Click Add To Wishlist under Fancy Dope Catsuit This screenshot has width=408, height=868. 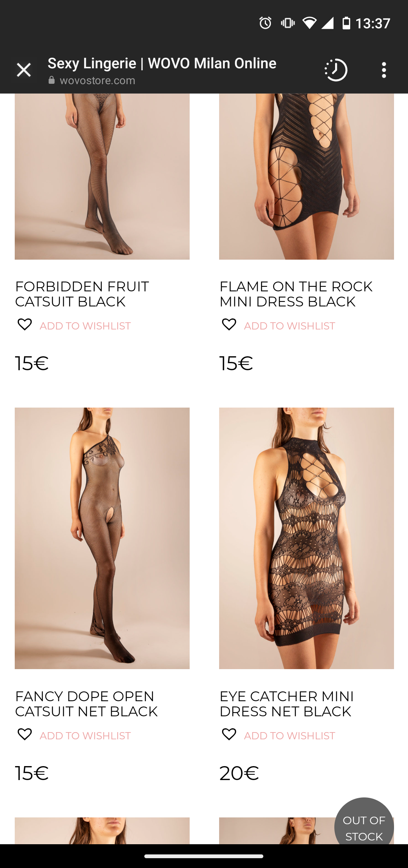click(85, 736)
